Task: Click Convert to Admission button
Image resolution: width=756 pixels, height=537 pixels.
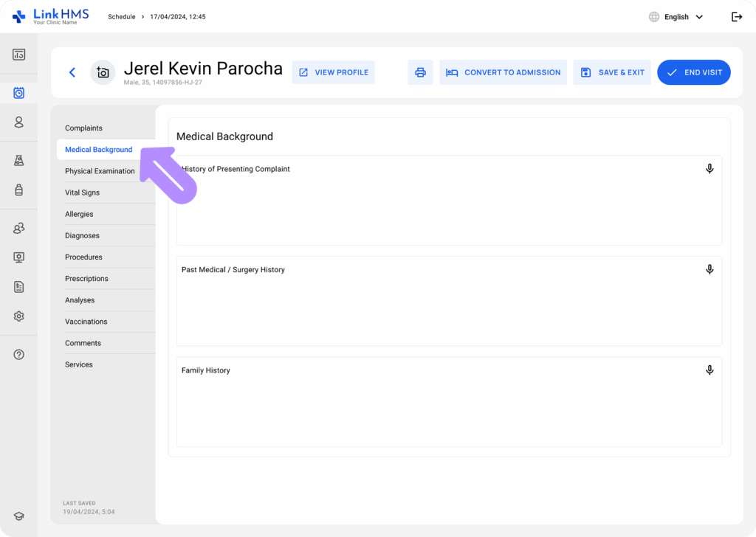Action: point(503,72)
